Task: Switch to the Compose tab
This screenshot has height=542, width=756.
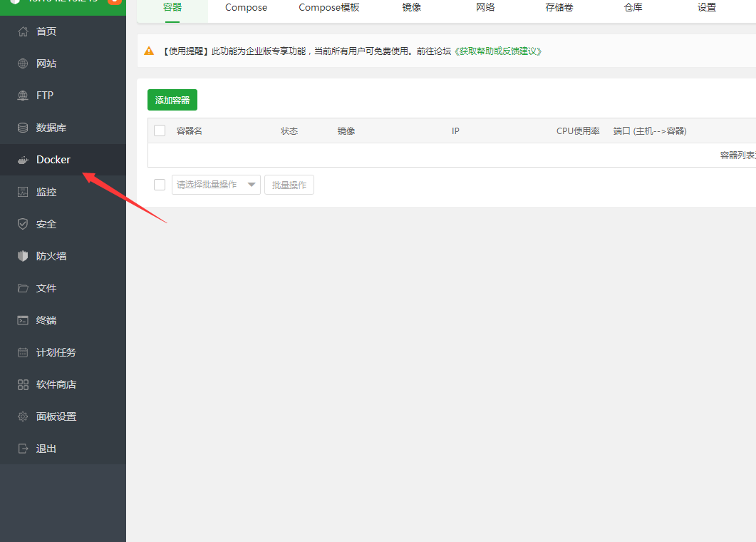Action: click(246, 8)
